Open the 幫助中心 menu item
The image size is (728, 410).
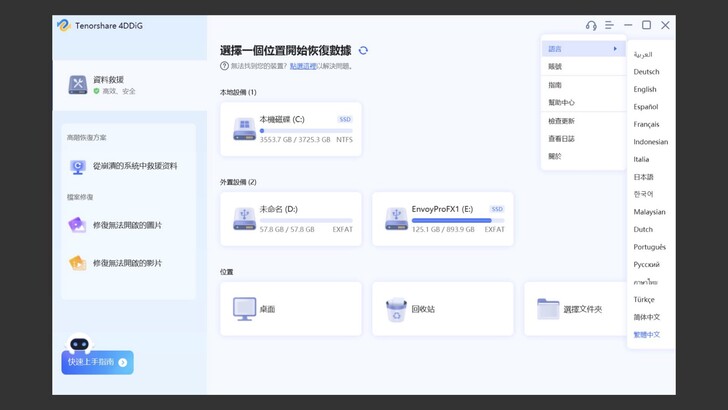(x=561, y=102)
